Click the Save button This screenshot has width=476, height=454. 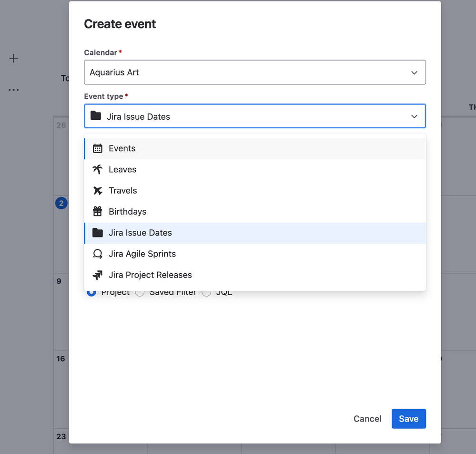[x=409, y=419]
